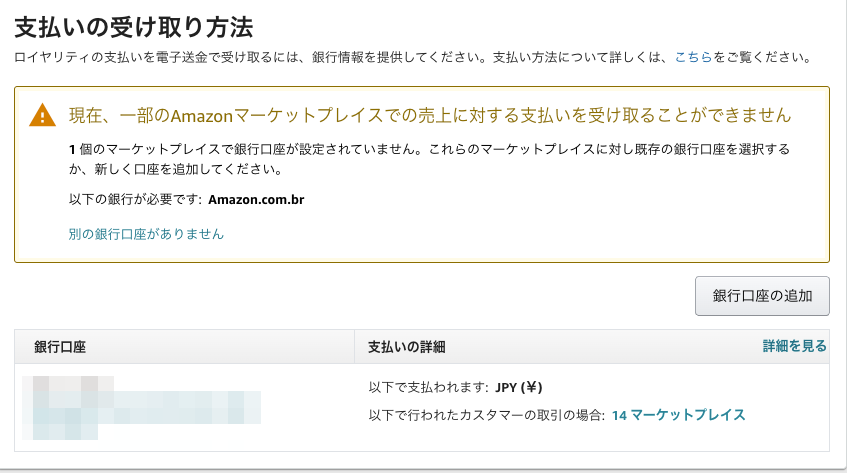This screenshot has width=847, height=473.
Task: Click the 別の銀行口座がありません link
Action: click(x=145, y=234)
